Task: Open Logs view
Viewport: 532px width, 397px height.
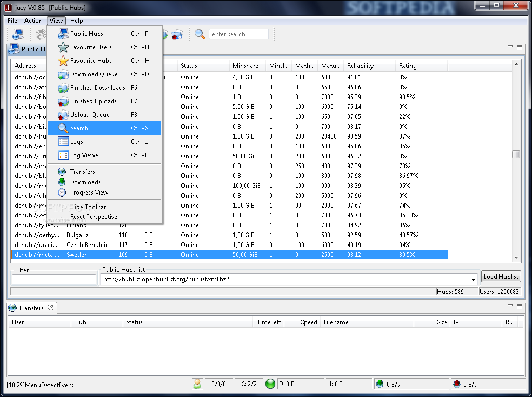Action: pos(104,142)
